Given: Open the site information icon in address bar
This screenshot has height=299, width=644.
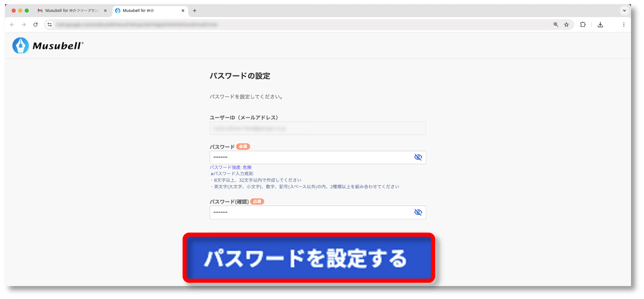Looking at the screenshot, I should pyautogui.click(x=50, y=24).
